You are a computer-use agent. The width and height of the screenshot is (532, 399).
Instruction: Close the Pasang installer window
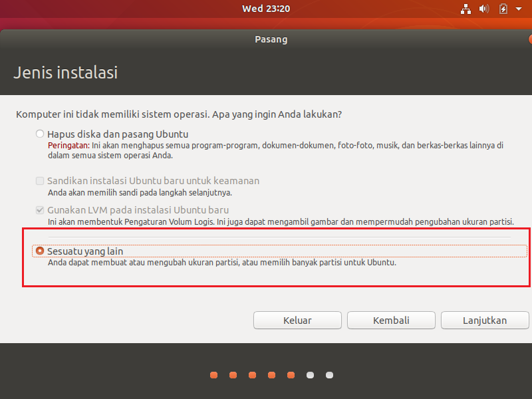coord(530,39)
